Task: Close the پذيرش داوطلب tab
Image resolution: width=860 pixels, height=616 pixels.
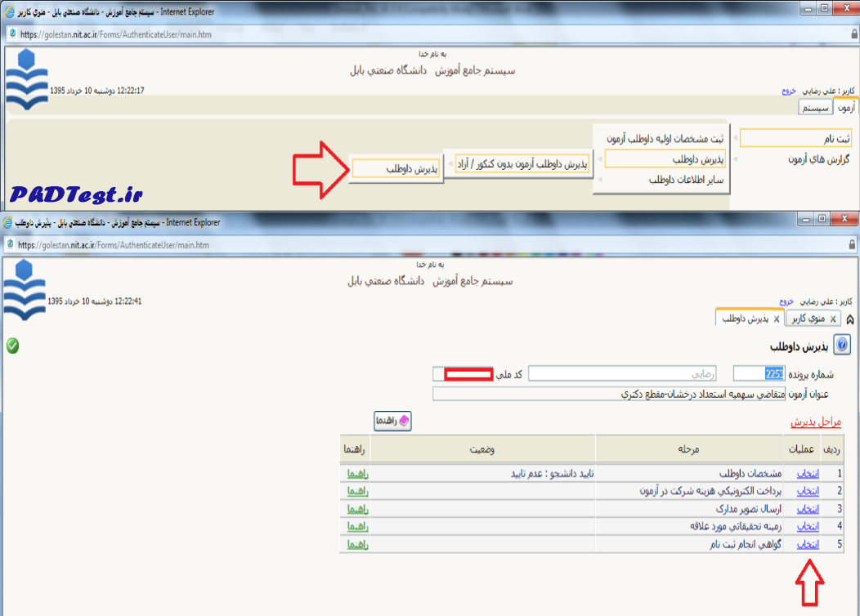Action: pyautogui.click(x=777, y=319)
